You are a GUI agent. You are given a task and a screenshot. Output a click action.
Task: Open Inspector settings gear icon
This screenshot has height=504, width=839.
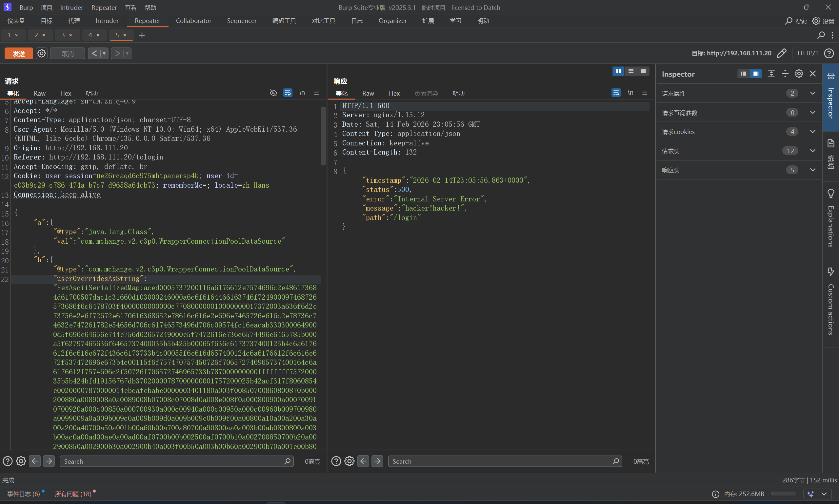(x=799, y=74)
